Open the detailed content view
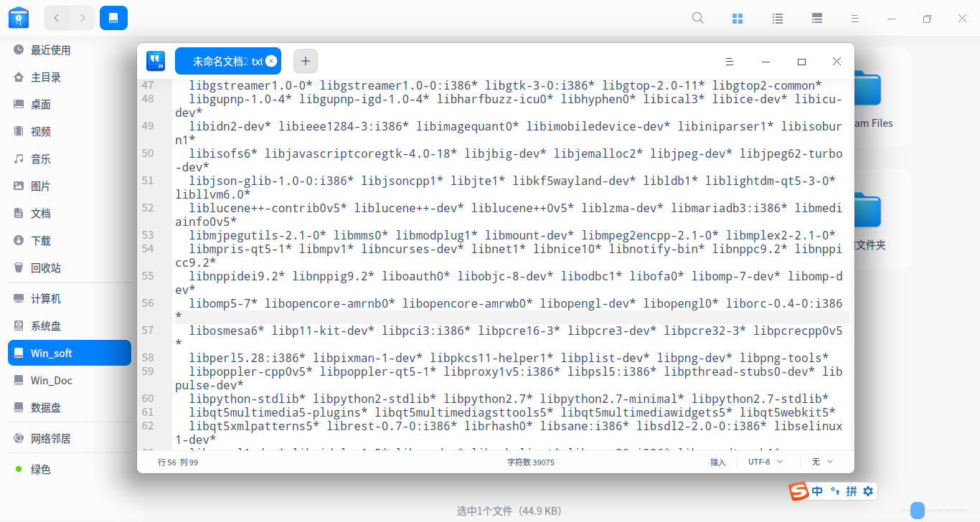980x522 pixels. coord(816,18)
